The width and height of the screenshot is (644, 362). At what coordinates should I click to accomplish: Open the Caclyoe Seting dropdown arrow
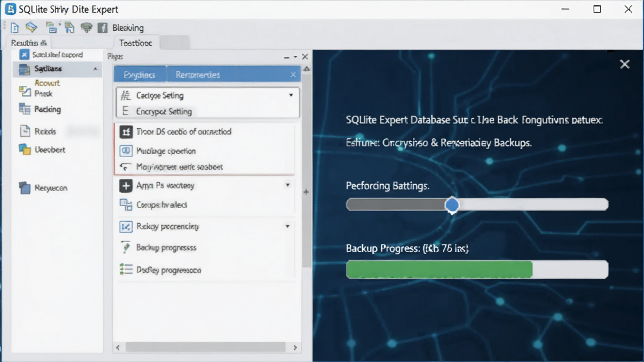point(291,96)
